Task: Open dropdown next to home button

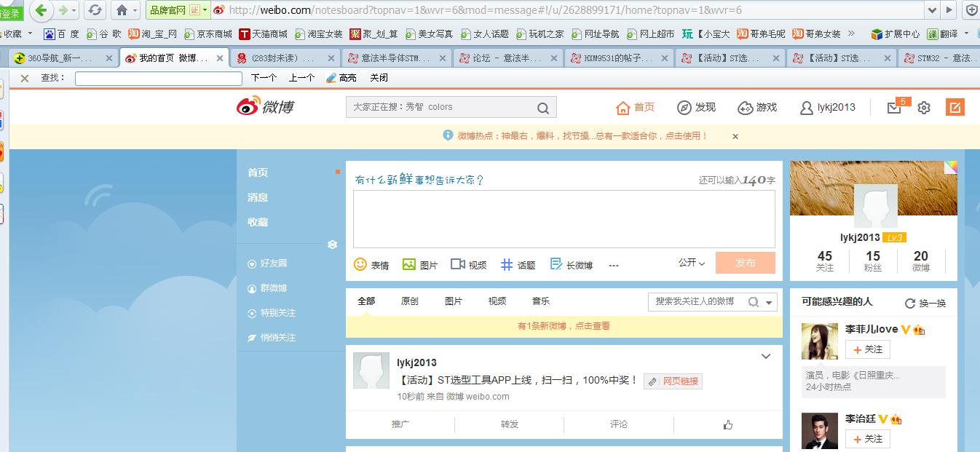Action: [135, 11]
